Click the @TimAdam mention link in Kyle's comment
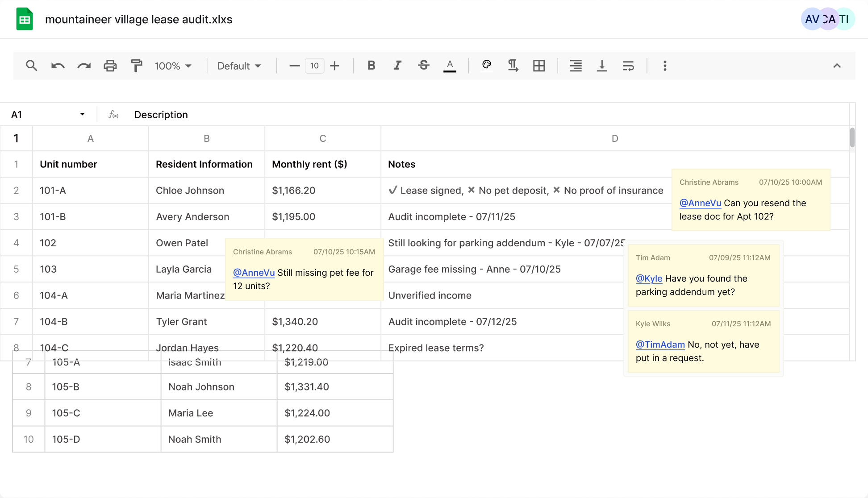The width and height of the screenshot is (868, 498). (x=660, y=344)
